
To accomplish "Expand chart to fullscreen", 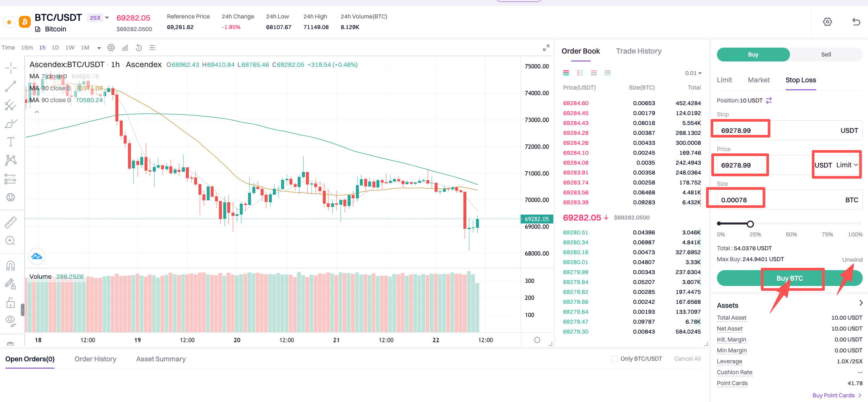I will pyautogui.click(x=546, y=48).
